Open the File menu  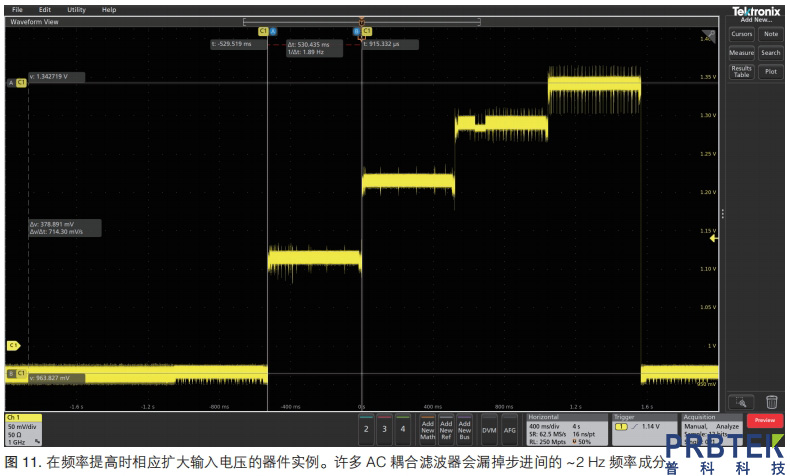[18, 9]
